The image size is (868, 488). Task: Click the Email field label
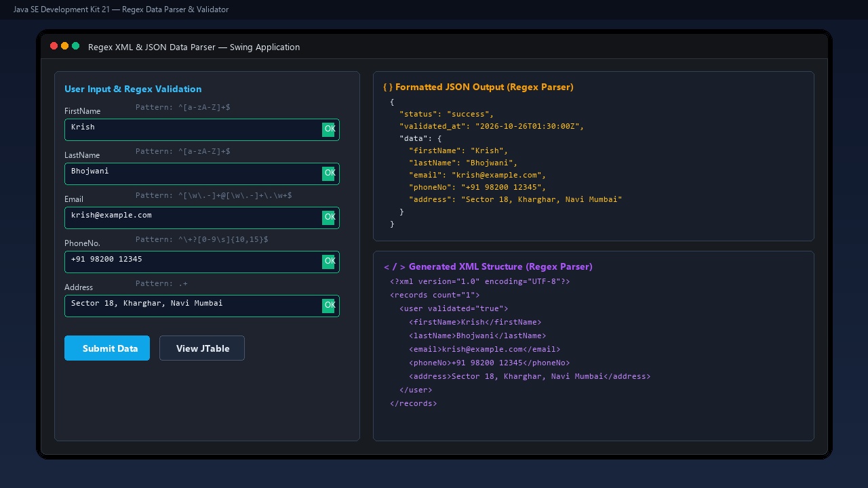click(x=74, y=199)
